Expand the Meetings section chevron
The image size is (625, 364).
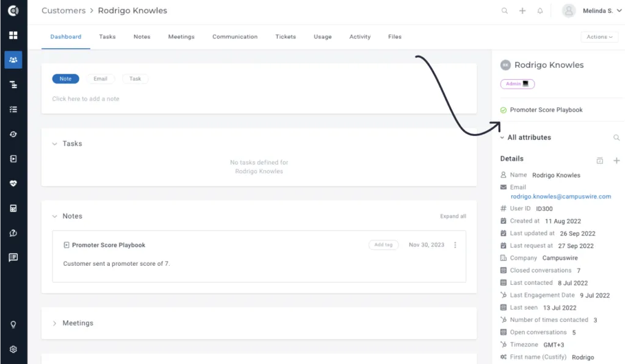54,323
